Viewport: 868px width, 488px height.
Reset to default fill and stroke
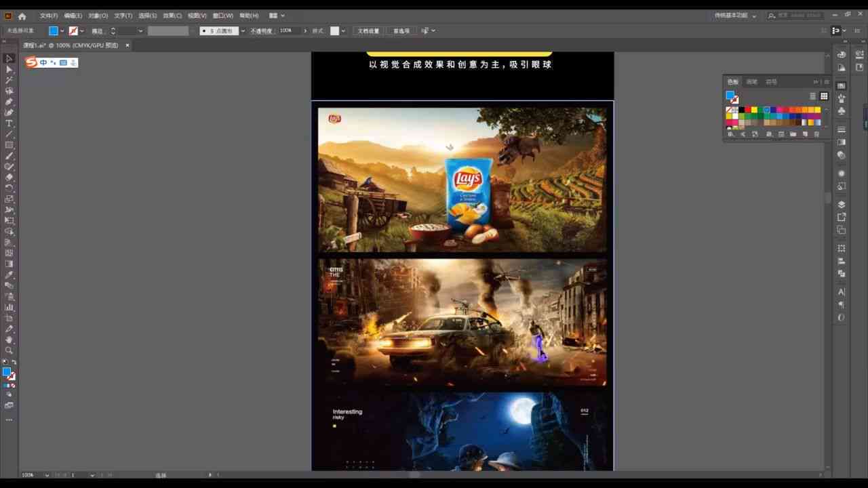tap(5, 363)
